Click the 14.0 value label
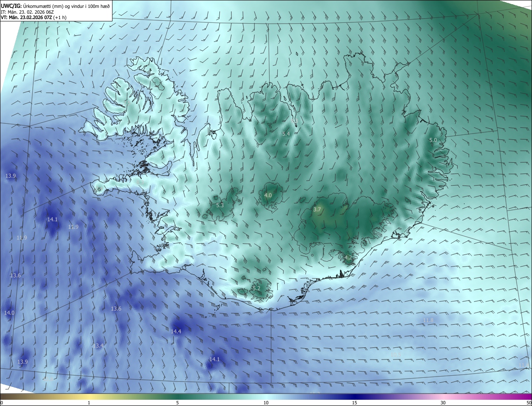The height and width of the screenshot is (406, 532). 9,313
